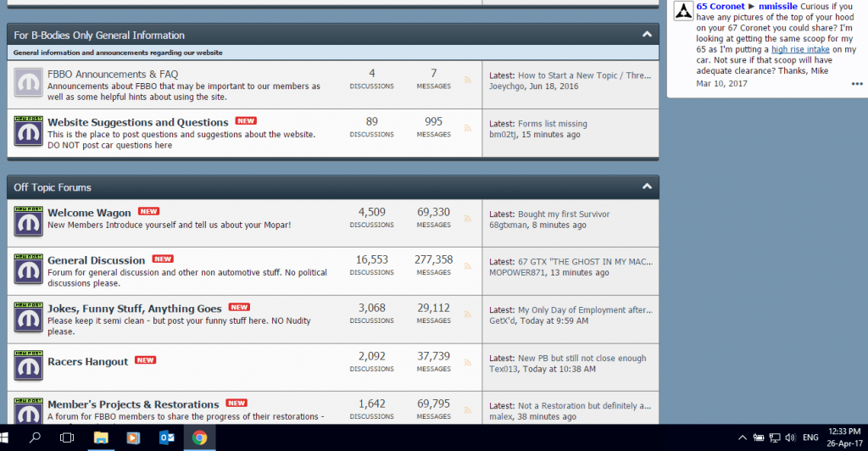Open thread New PB but still not close enough
The image size is (868, 451).
[581, 358]
